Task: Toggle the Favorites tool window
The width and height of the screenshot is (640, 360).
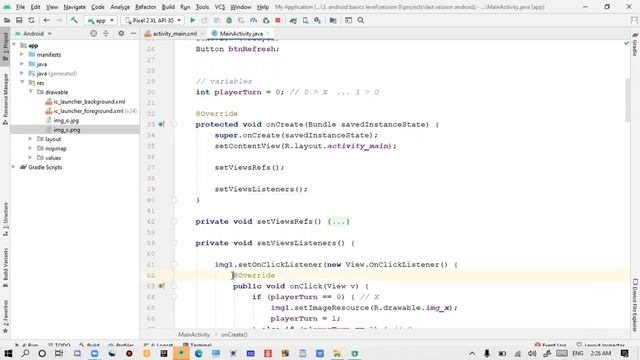Action: click(x=5, y=316)
